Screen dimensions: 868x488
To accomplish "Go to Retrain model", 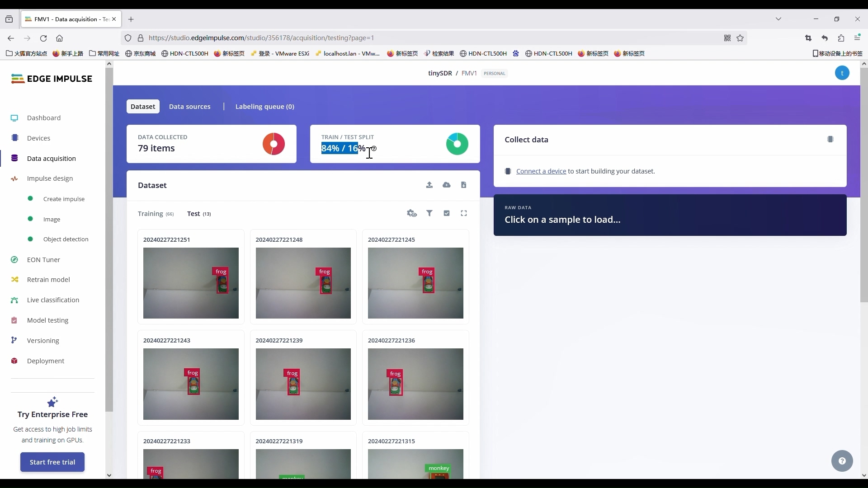I will pyautogui.click(x=48, y=280).
